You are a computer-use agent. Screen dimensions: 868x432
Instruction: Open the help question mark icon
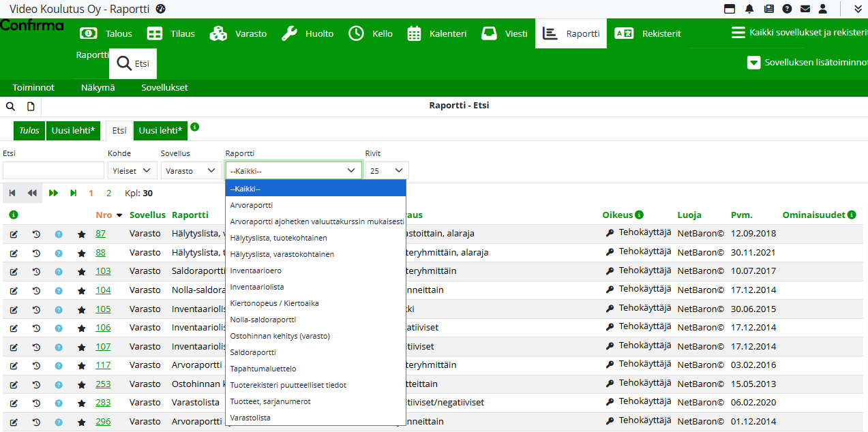(787, 9)
